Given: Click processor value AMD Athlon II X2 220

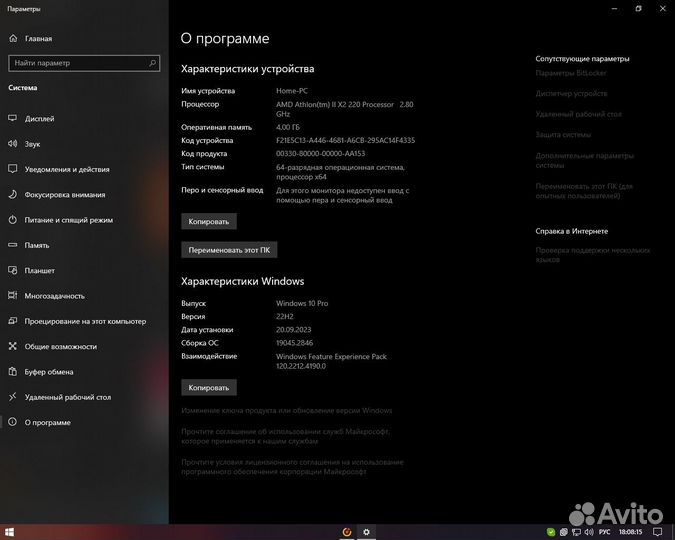Looking at the screenshot, I should (x=345, y=109).
